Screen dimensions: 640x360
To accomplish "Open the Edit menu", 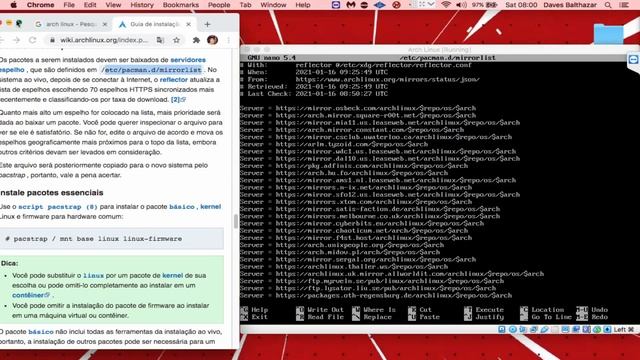I will pos(90,5).
